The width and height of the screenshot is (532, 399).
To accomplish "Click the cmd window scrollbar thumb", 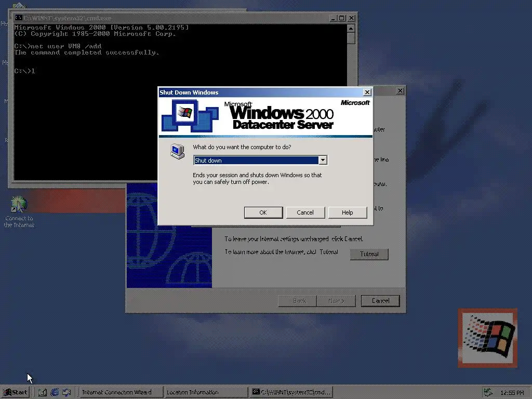I will pos(351,38).
